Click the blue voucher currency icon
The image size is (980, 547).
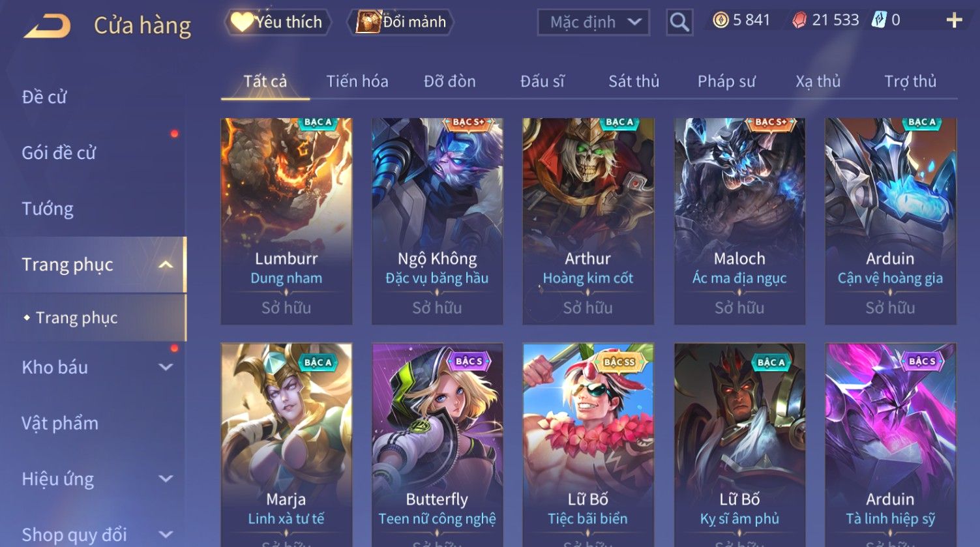click(x=879, y=20)
